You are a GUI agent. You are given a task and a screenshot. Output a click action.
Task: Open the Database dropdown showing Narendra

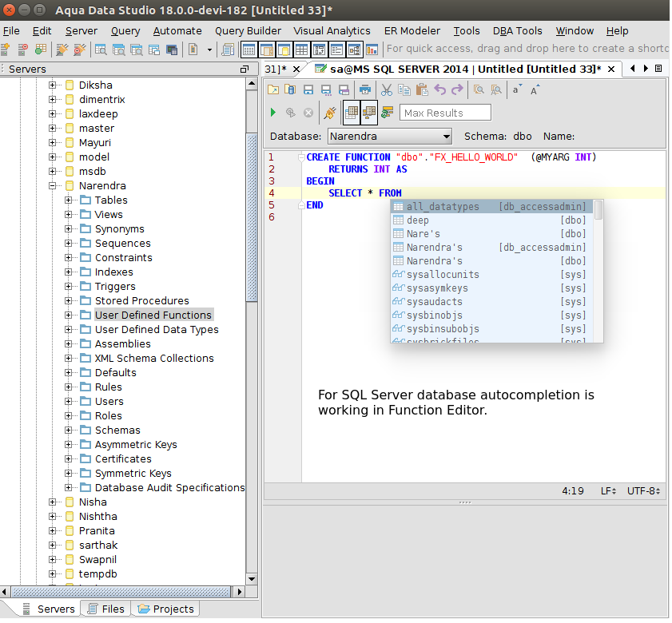[390, 137]
